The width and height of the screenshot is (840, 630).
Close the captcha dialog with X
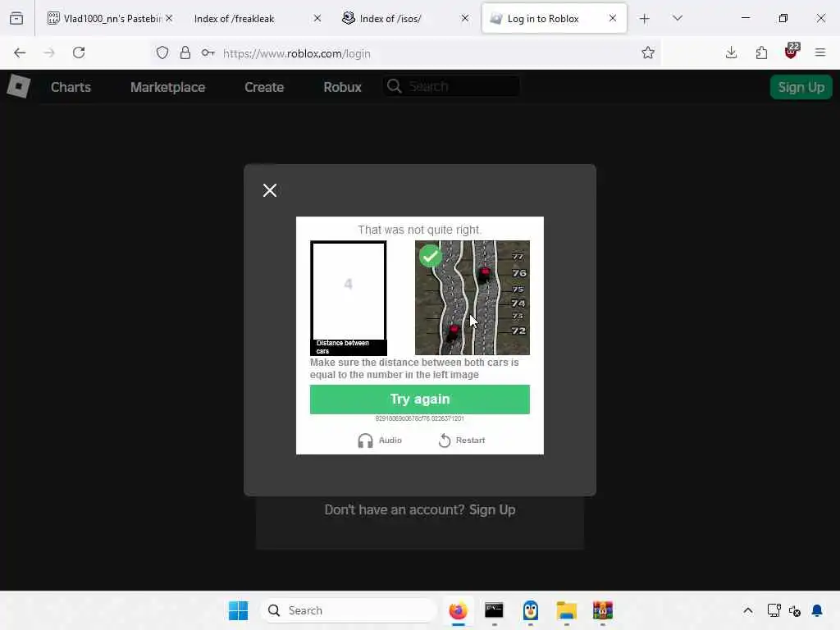click(270, 190)
